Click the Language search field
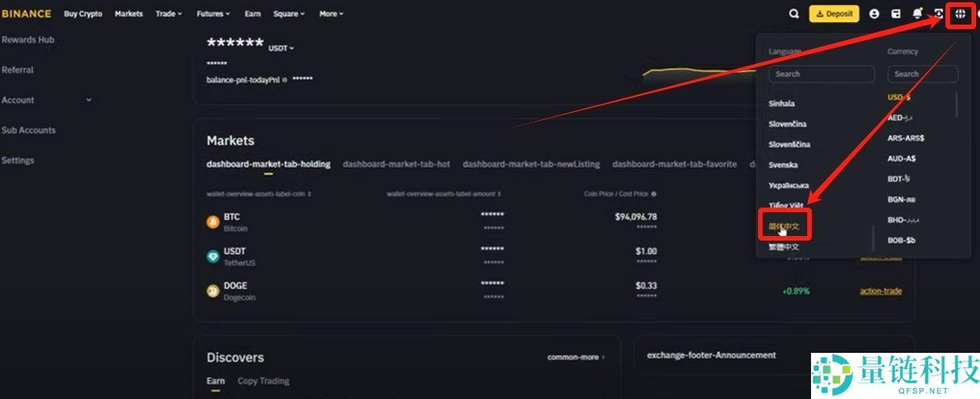Image resolution: width=980 pixels, height=399 pixels. [822, 75]
